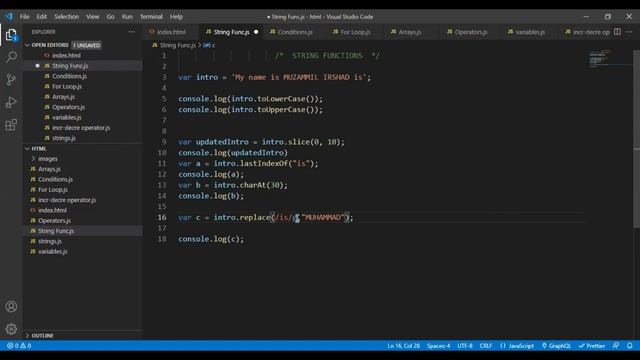Open Operators.js in HTML folder
Viewport: 640px width, 360px height.
(x=54, y=221)
